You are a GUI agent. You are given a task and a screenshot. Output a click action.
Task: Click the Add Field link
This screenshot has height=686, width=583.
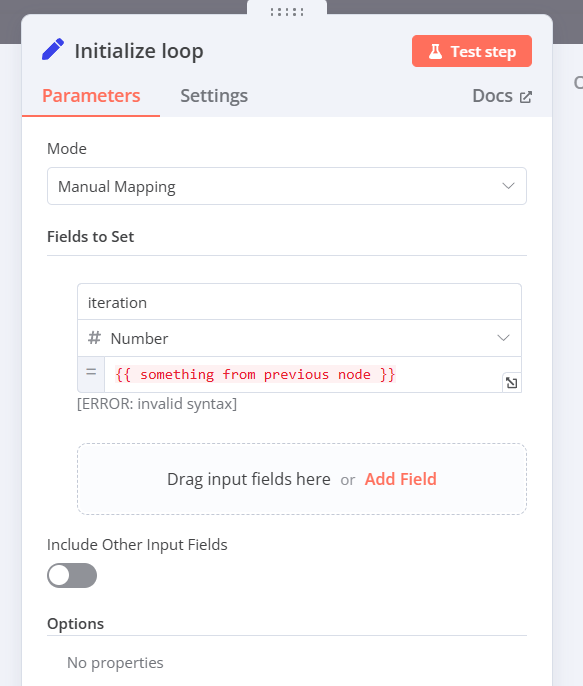[x=401, y=479]
